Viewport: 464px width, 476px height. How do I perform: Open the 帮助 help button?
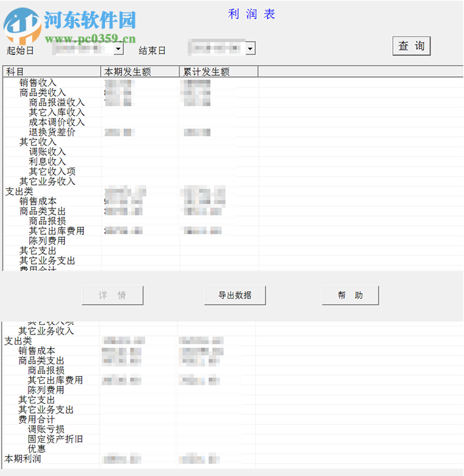(x=350, y=295)
